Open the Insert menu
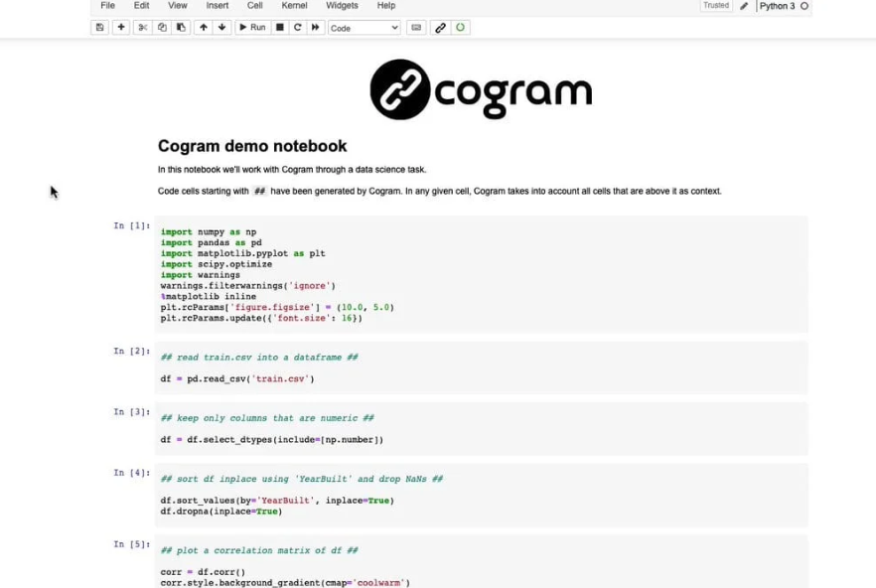 tap(218, 6)
